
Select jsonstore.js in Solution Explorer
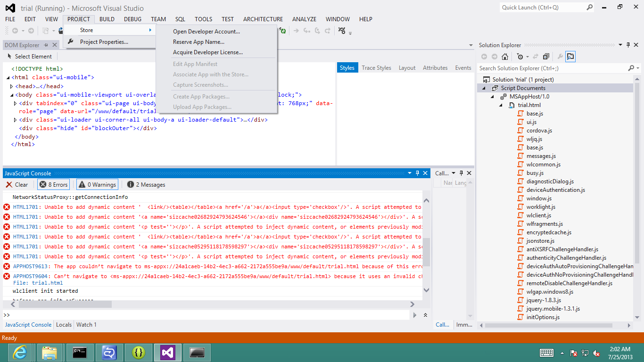(x=540, y=241)
